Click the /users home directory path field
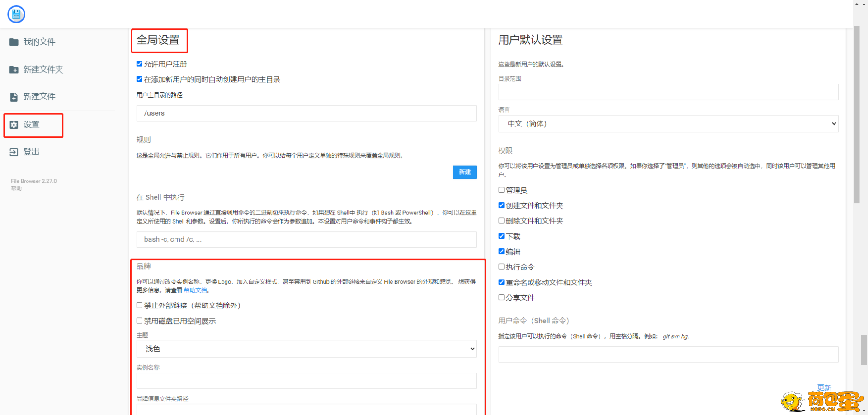The height and width of the screenshot is (415, 868). pyautogui.click(x=307, y=113)
